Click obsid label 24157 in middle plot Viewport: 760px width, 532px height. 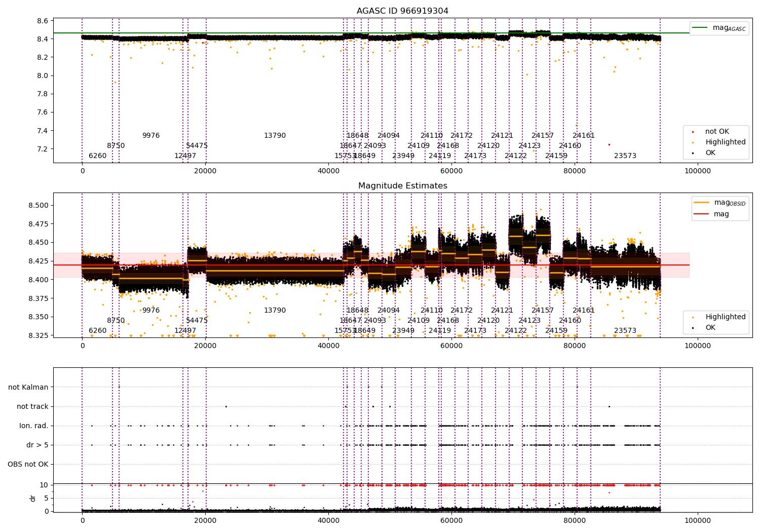coord(543,311)
